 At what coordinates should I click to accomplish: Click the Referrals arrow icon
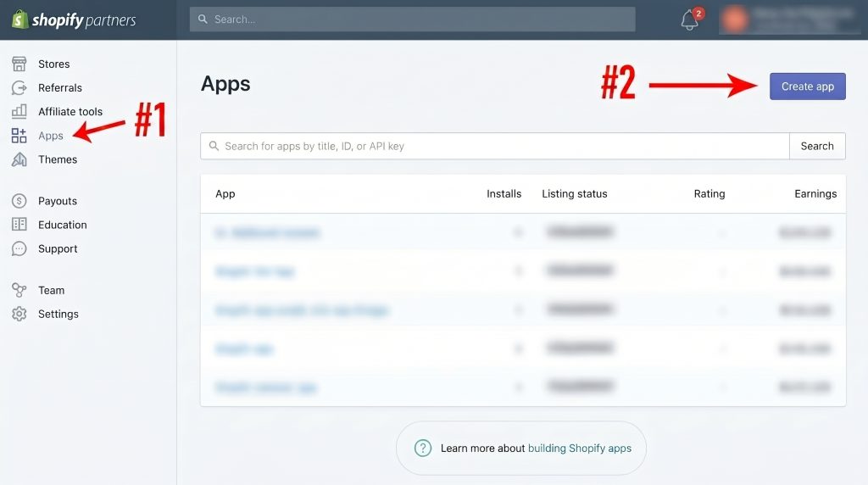point(19,88)
